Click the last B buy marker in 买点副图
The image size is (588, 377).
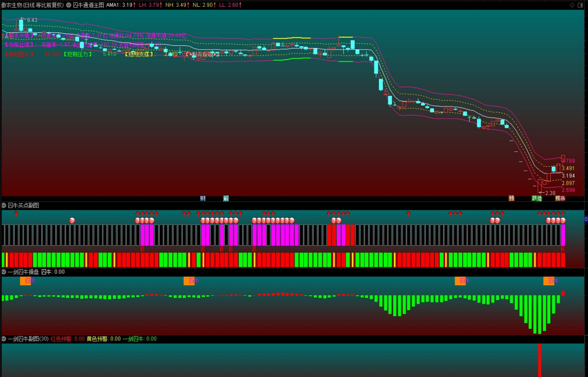click(563, 249)
